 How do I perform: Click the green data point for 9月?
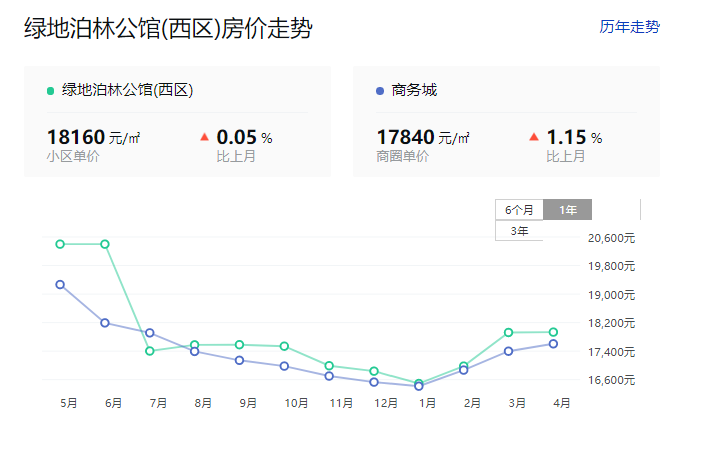point(240,345)
